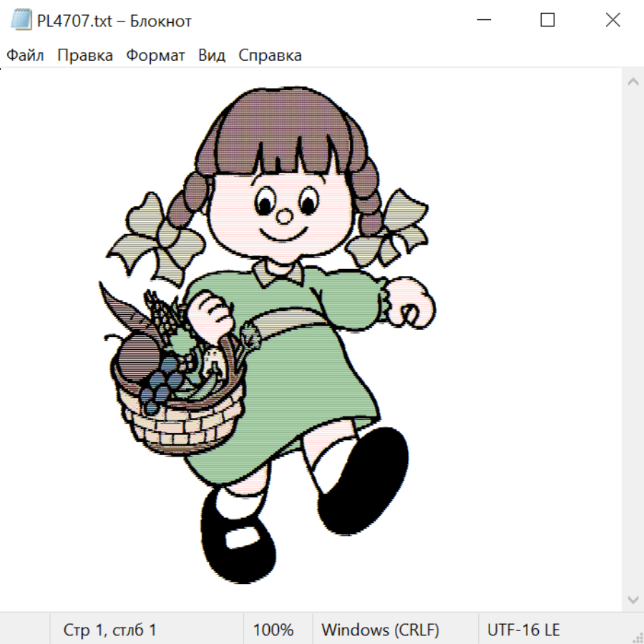Click the girl's nose in the picture
The image size is (644, 644).
coord(284,215)
